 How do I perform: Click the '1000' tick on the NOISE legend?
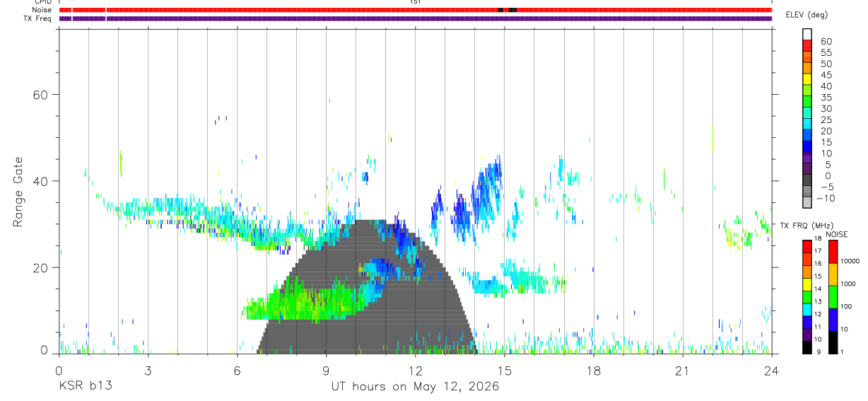point(848,284)
